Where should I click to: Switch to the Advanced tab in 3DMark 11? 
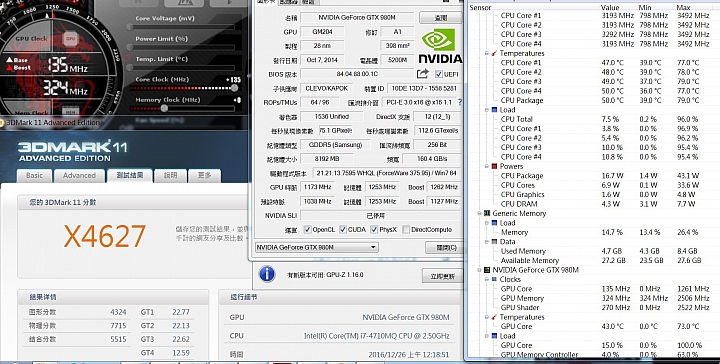point(79,175)
